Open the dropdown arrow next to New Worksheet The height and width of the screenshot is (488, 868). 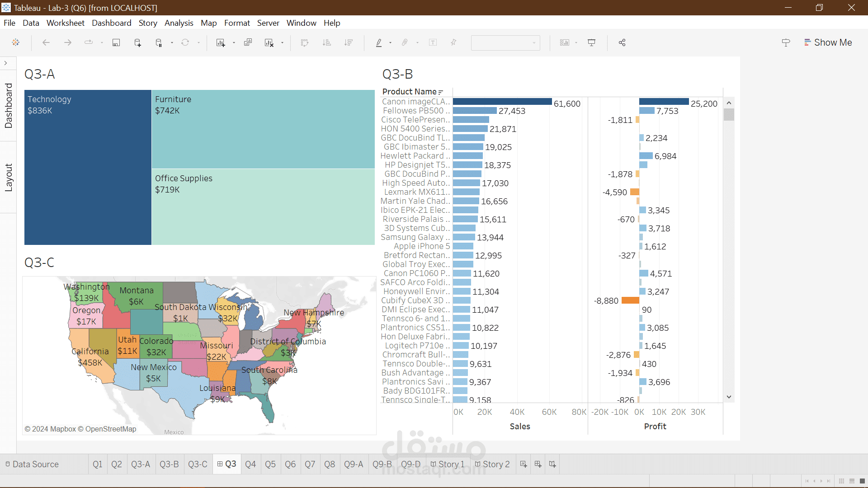[234, 43]
